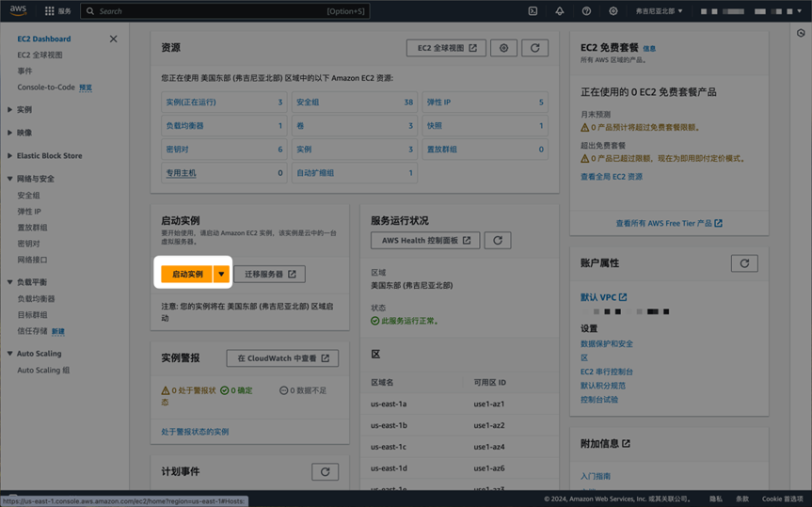Open 专用主机 resource card link
Viewport: 812px width, 507px height.
[181, 173]
